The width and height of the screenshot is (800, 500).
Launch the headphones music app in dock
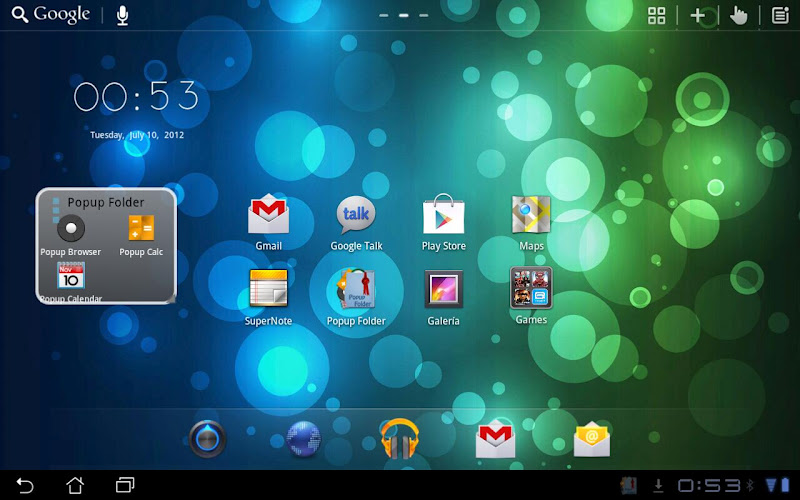pyautogui.click(x=399, y=439)
